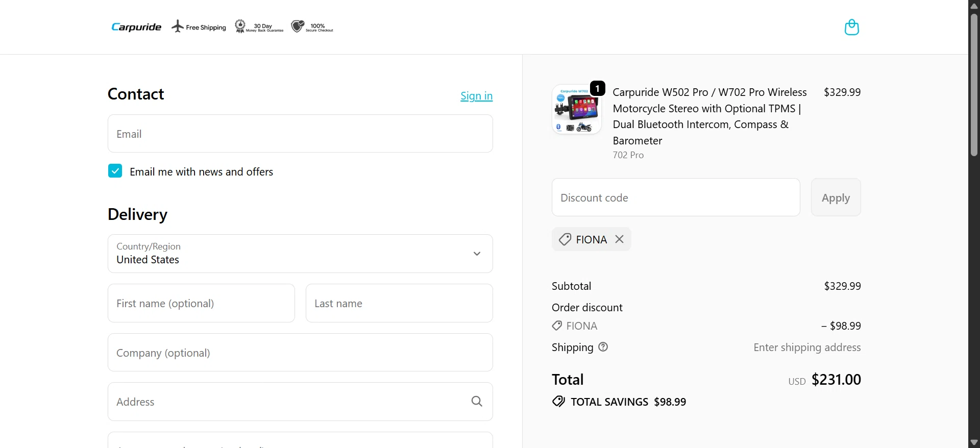The height and width of the screenshot is (448, 980).
Task: Click the address search magnifier icon
Action: [477, 402]
